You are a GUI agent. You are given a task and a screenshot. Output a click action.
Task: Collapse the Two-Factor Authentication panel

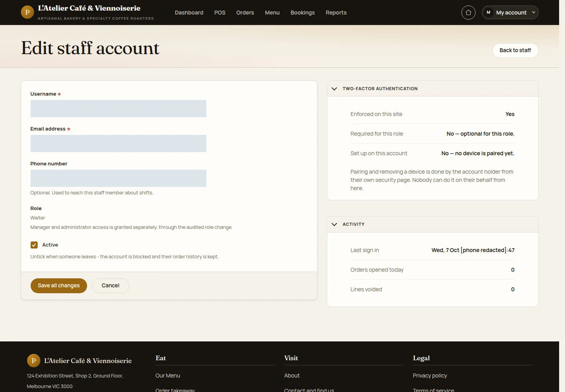coord(334,89)
